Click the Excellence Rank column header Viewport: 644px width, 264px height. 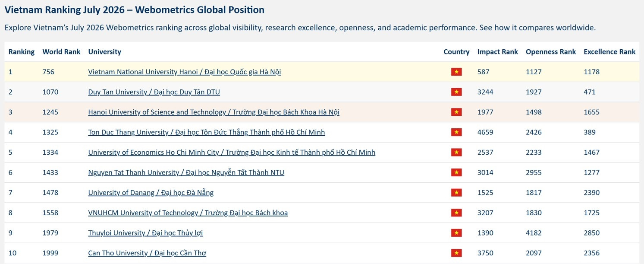coord(609,51)
